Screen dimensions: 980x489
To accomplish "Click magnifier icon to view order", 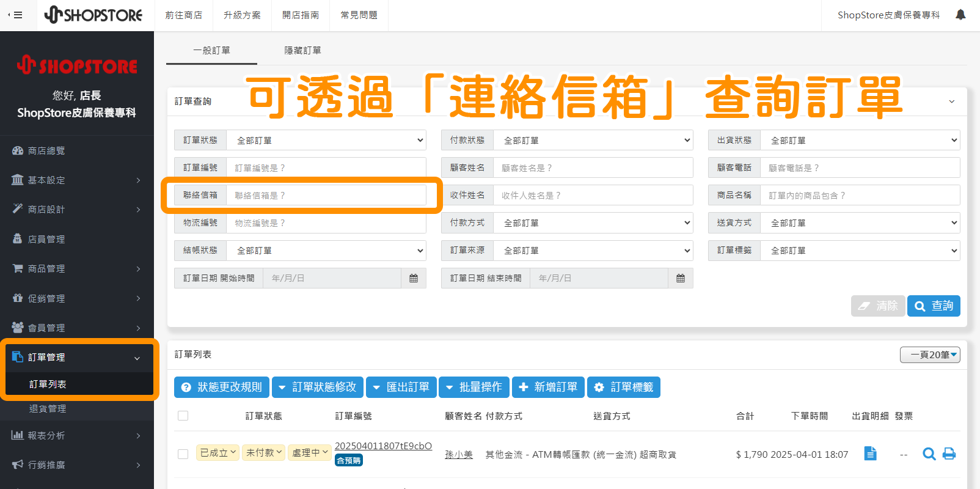I will point(929,454).
